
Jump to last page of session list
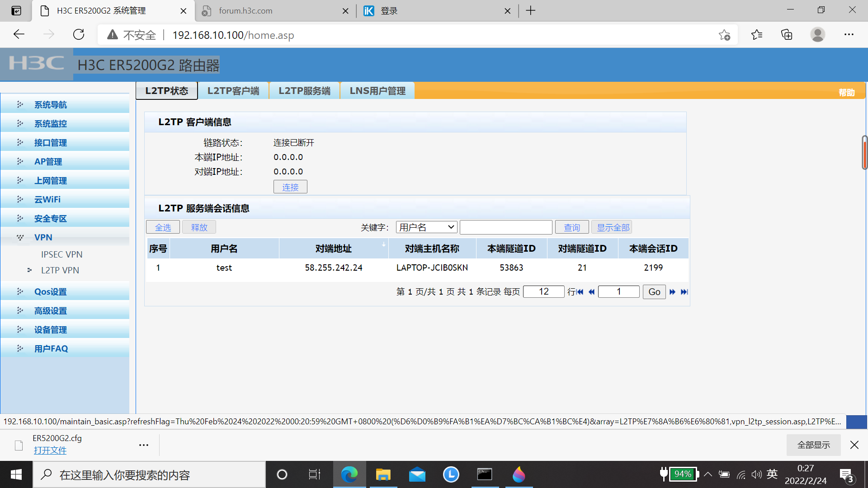pyautogui.click(x=684, y=292)
